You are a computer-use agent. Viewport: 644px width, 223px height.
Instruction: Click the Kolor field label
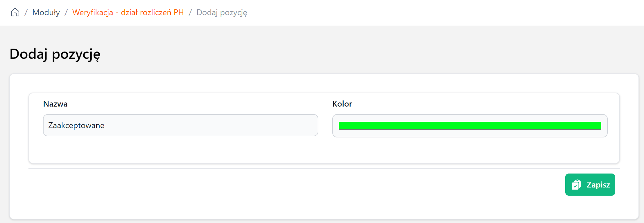point(342,104)
